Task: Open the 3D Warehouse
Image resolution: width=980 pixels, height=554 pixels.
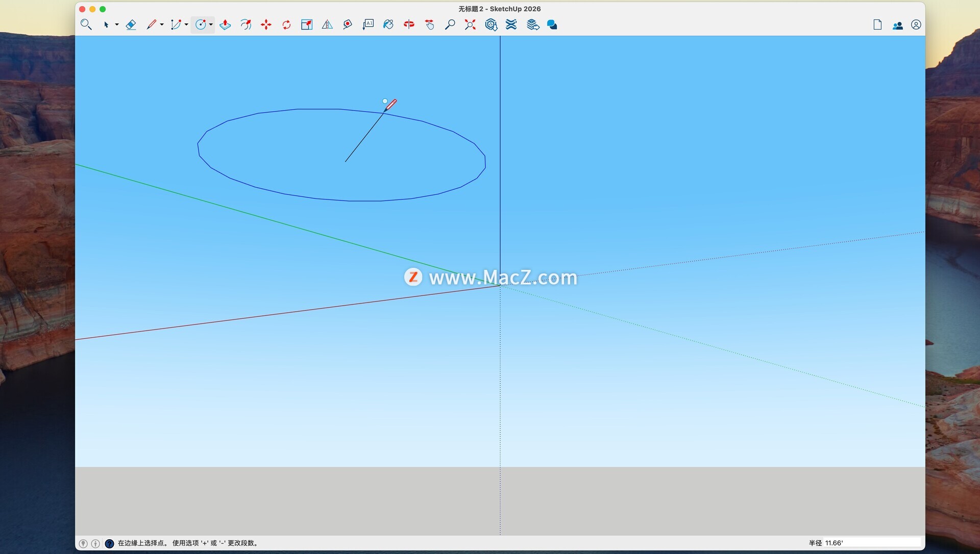Action: 491,24
